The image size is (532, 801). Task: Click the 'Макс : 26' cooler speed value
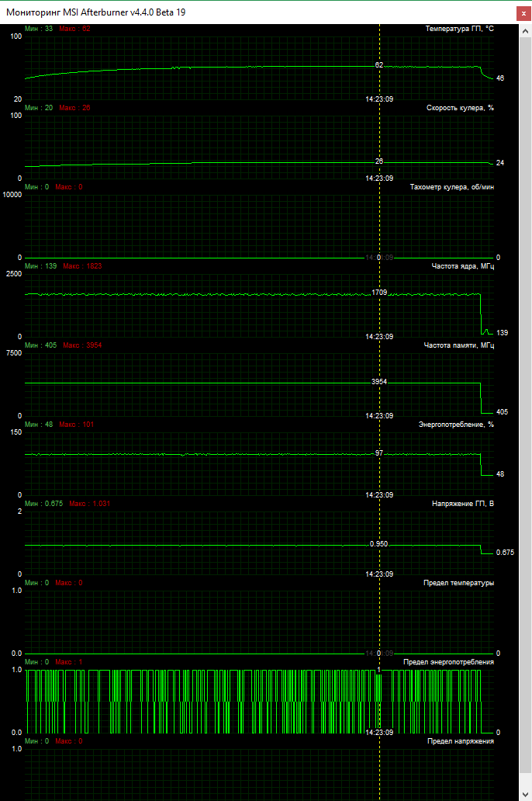pos(74,108)
